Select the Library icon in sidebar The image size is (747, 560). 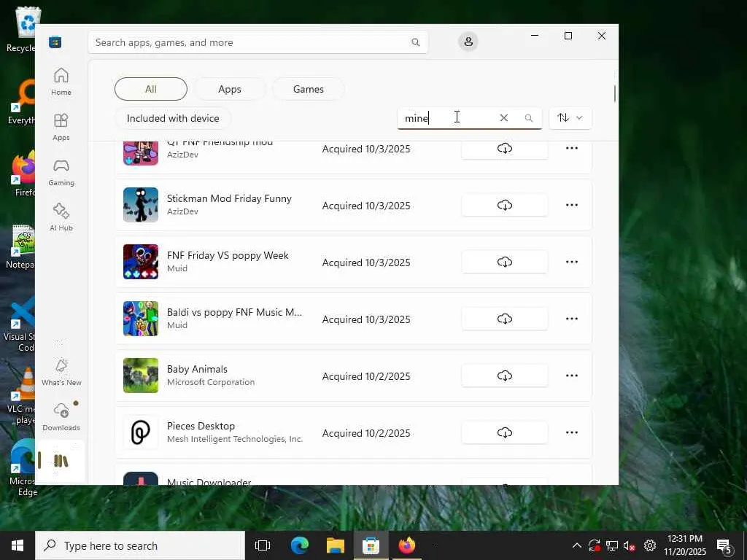pyautogui.click(x=61, y=461)
